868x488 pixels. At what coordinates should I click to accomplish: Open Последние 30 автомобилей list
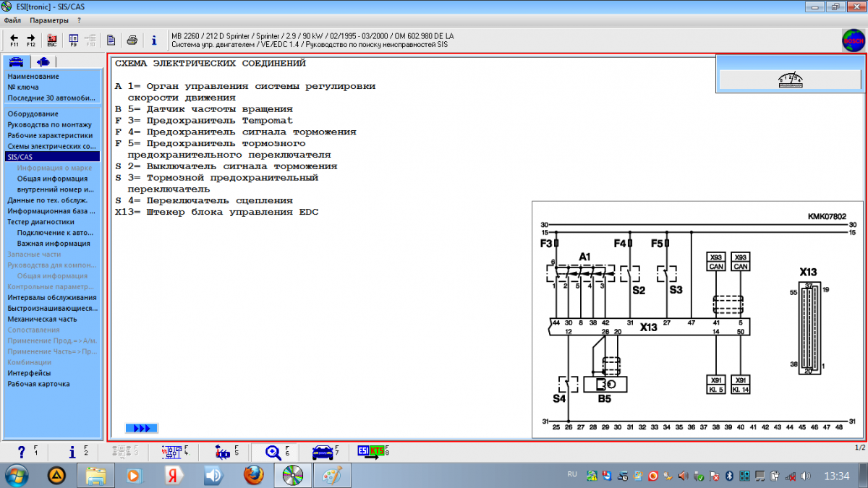(51, 98)
